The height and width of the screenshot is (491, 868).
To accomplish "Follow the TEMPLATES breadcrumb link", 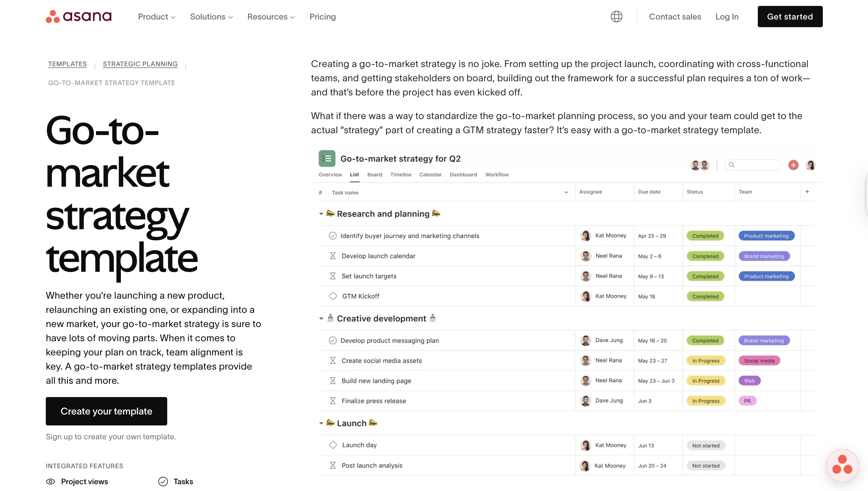I will 67,64.
